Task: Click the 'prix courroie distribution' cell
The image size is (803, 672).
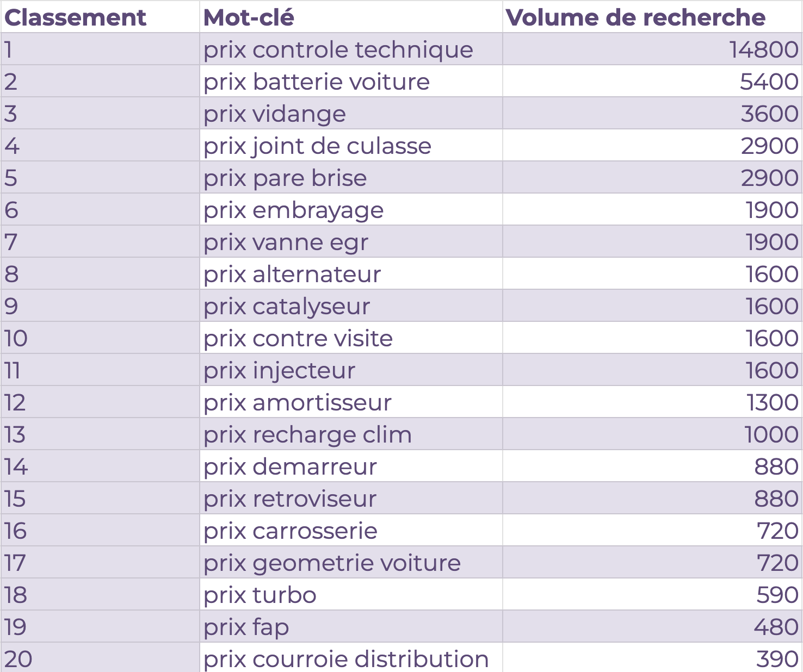Action: 346,658
